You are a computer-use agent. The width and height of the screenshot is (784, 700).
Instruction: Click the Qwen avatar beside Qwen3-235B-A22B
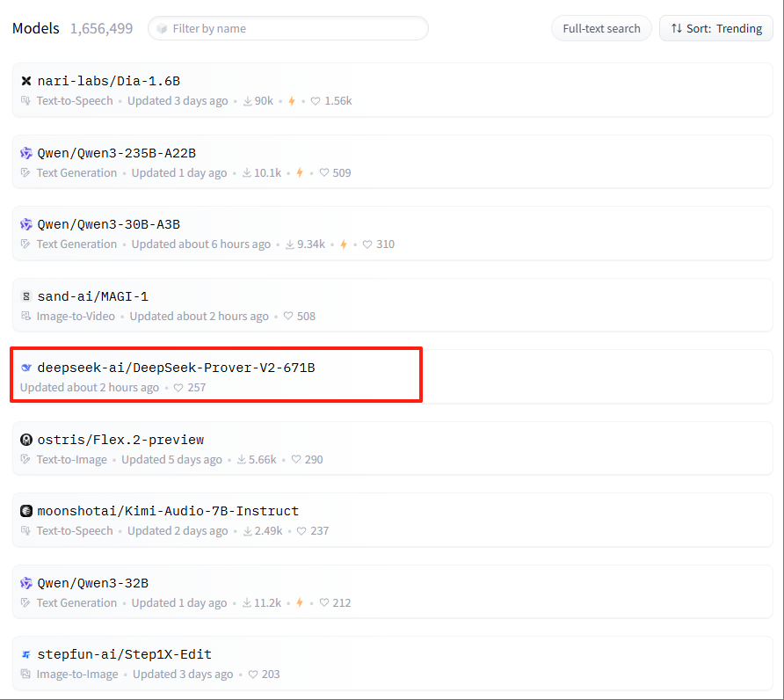26,153
